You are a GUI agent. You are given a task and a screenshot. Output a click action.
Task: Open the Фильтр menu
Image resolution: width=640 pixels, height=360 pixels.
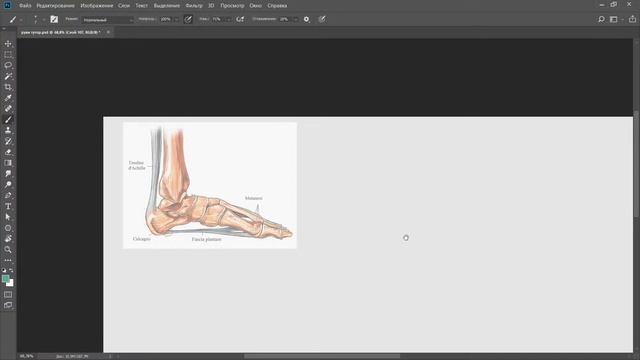tap(194, 6)
